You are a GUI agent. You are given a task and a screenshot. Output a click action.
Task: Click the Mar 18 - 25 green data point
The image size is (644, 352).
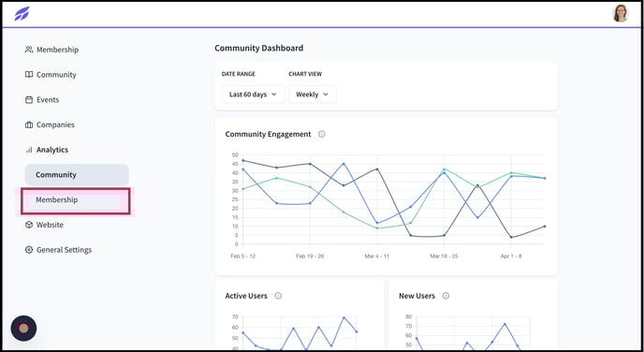[444, 169]
